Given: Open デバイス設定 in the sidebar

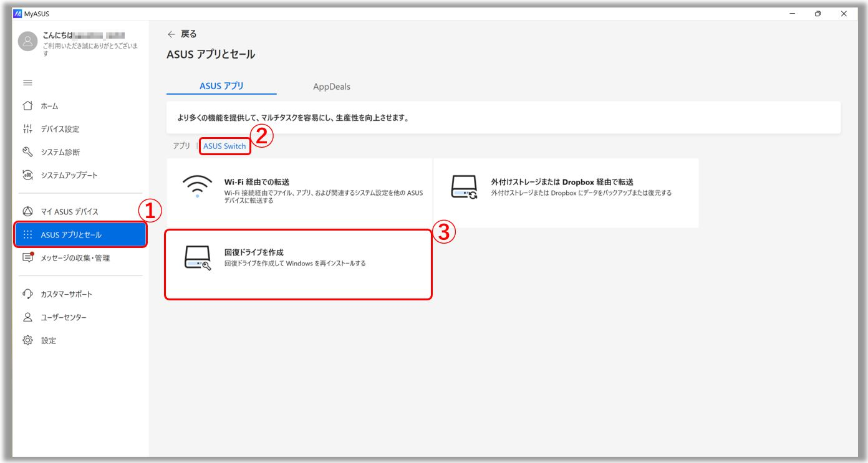Looking at the screenshot, I should (80, 129).
